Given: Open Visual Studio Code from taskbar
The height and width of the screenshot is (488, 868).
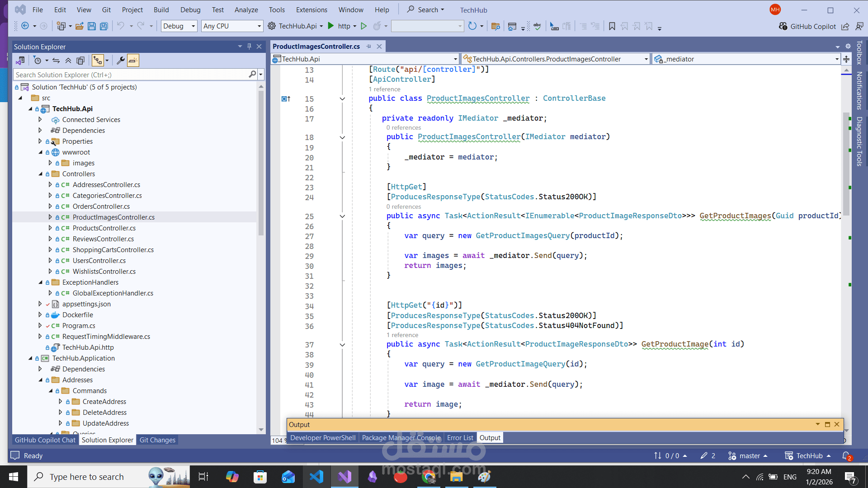Looking at the screenshot, I should coord(316,477).
